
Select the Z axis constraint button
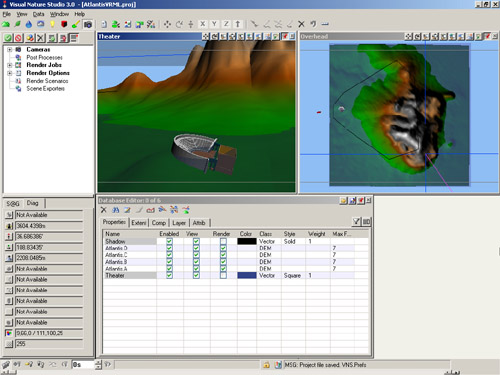[x=226, y=24]
